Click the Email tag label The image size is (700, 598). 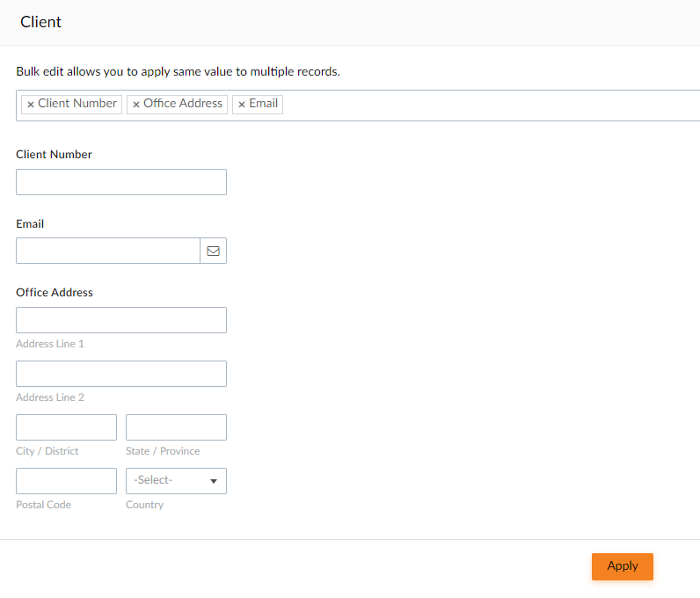tap(264, 104)
